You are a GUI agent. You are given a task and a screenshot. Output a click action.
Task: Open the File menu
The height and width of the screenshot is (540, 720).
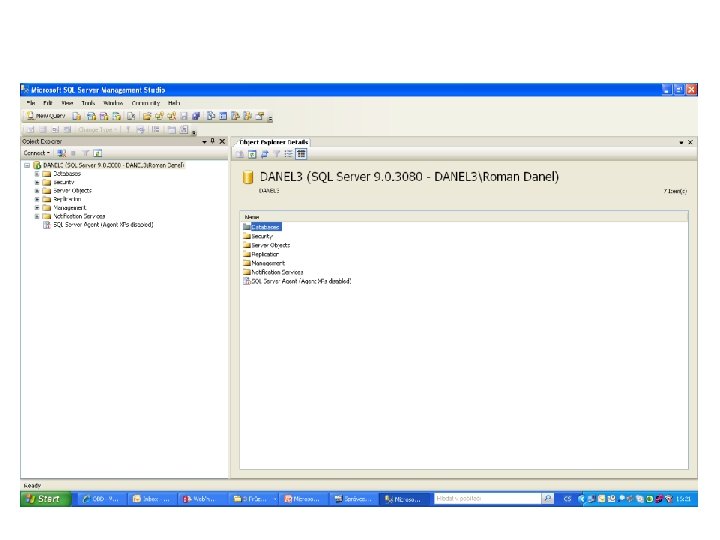(x=31, y=103)
